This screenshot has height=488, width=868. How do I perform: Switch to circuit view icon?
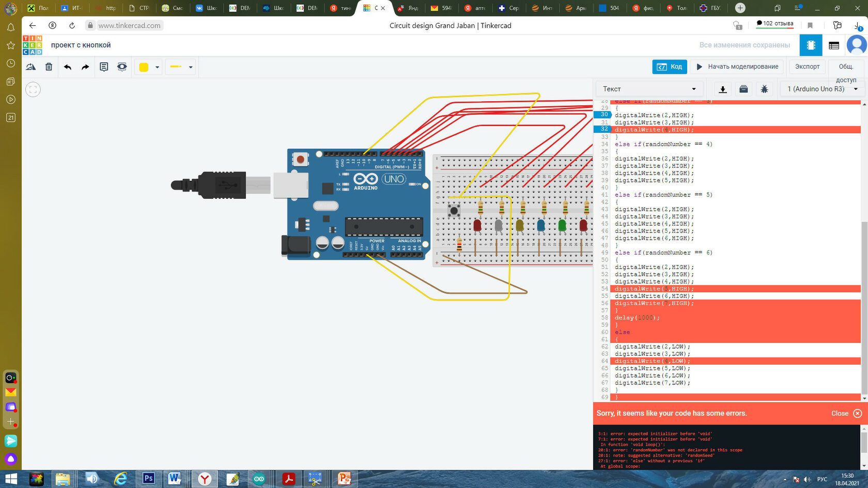tap(811, 45)
